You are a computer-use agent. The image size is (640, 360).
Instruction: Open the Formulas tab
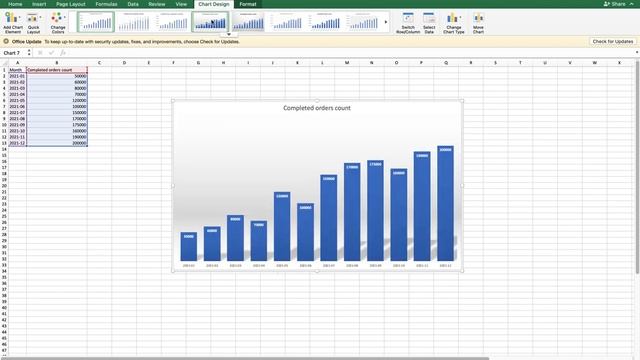point(106,4)
